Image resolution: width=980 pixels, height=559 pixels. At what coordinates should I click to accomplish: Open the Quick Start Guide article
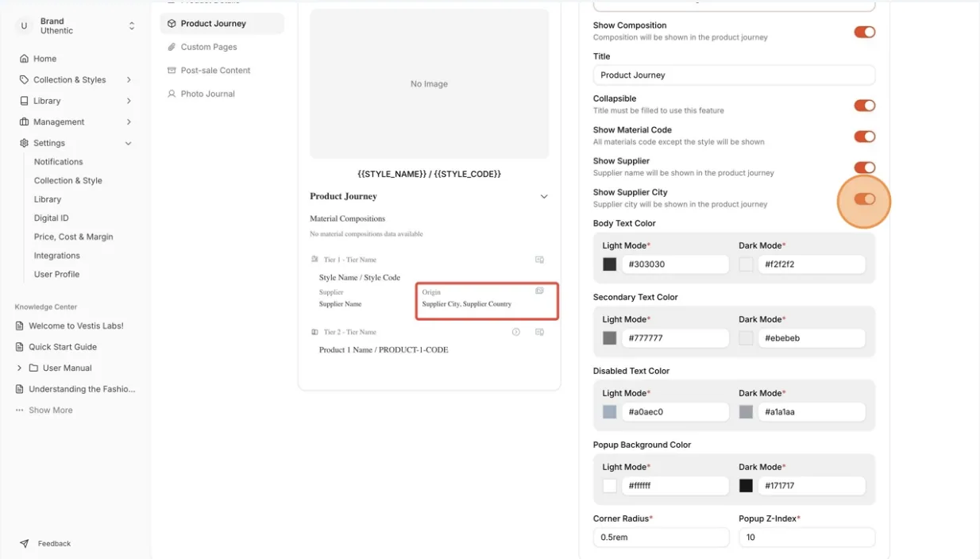pyautogui.click(x=63, y=347)
